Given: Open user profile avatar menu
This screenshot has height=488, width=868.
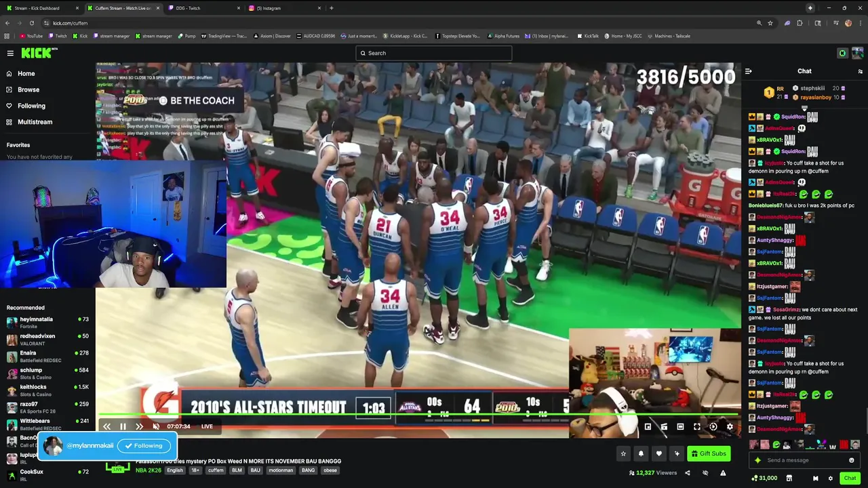Looking at the screenshot, I should click(857, 53).
